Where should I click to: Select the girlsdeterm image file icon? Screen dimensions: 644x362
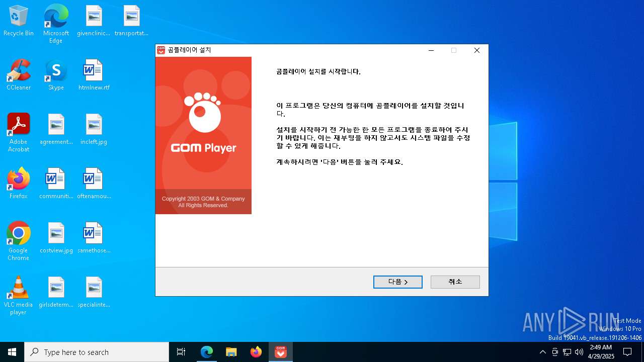(56, 293)
